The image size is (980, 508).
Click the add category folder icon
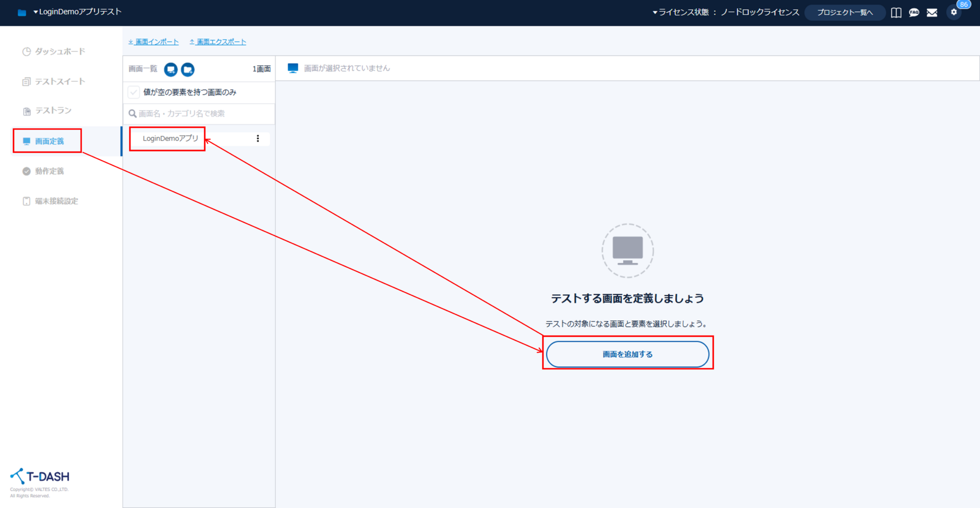(188, 69)
